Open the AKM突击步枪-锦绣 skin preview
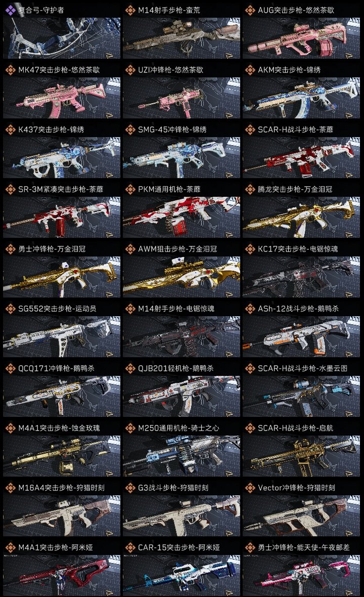364x597 pixels. pyautogui.click(x=301, y=98)
